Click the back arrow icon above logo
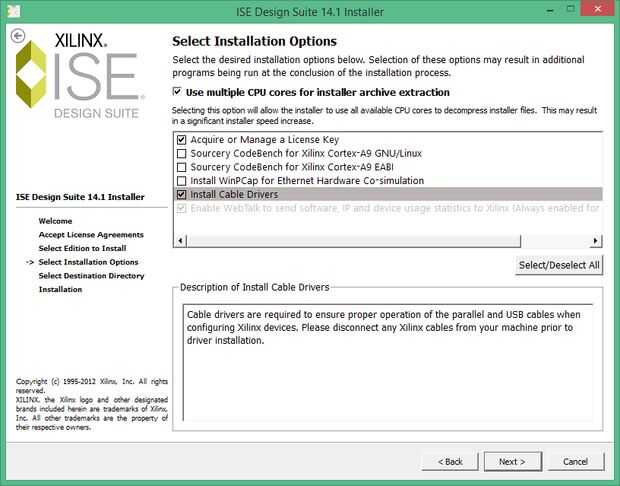The height and width of the screenshot is (486, 620). click(18, 36)
